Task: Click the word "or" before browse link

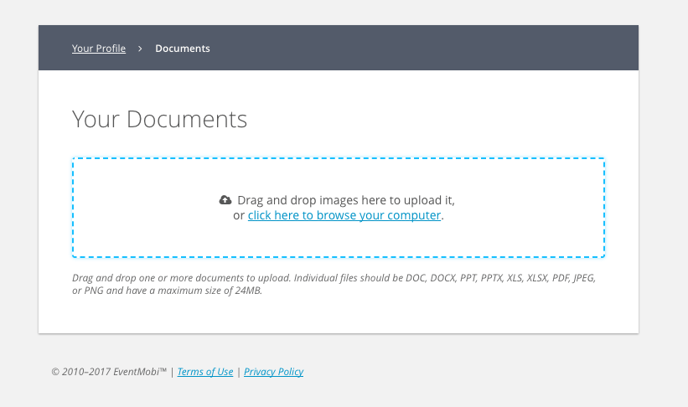Action: click(x=239, y=215)
